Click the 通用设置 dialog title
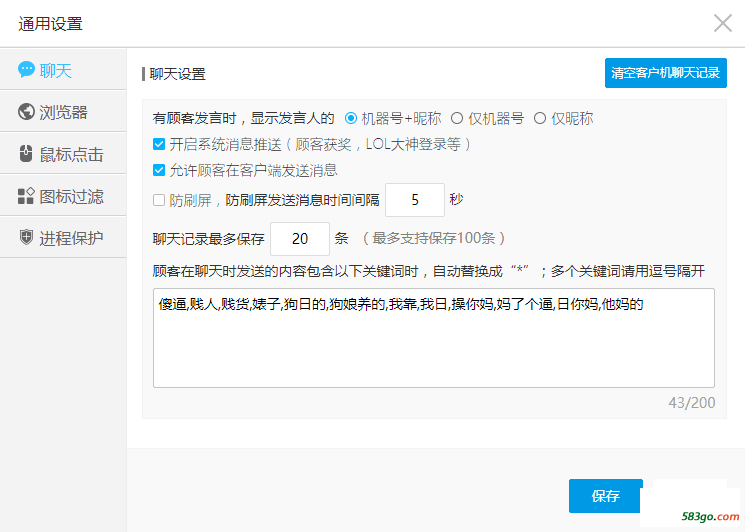745x532 pixels. (50, 23)
